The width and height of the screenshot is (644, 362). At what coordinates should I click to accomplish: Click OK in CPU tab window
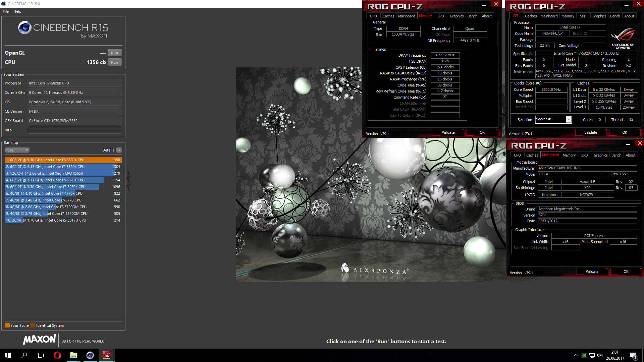625,132
